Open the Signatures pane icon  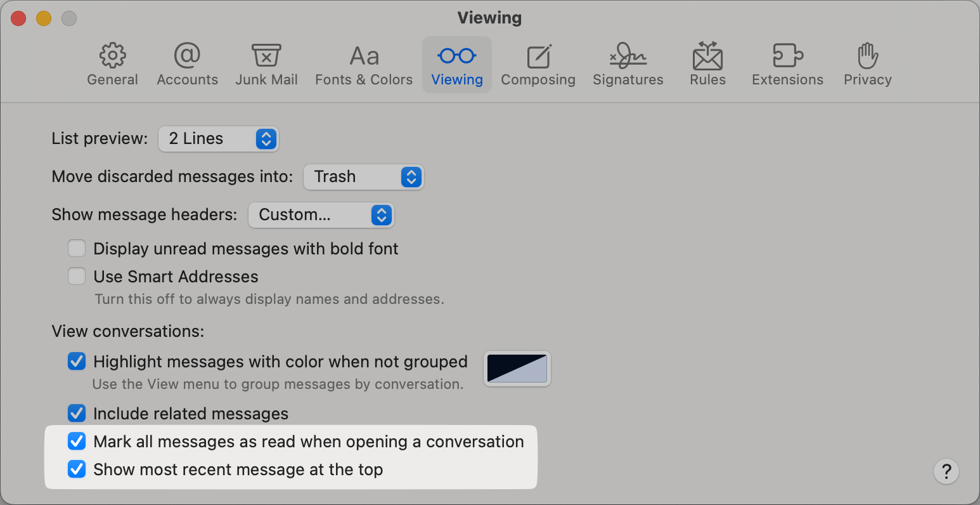pyautogui.click(x=628, y=57)
